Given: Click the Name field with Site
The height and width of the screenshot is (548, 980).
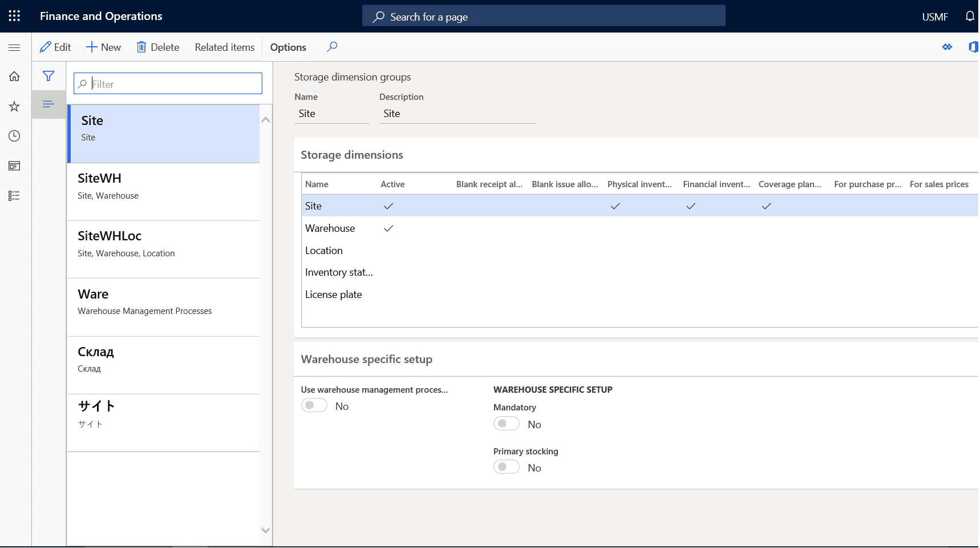Looking at the screenshot, I should [x=332, y=114].
